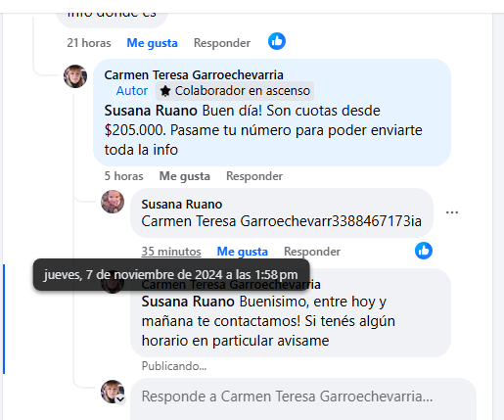Click the like reaction icon beside Susana Ruano's comment
Screen dimensions: 504x420
(424, 251)
